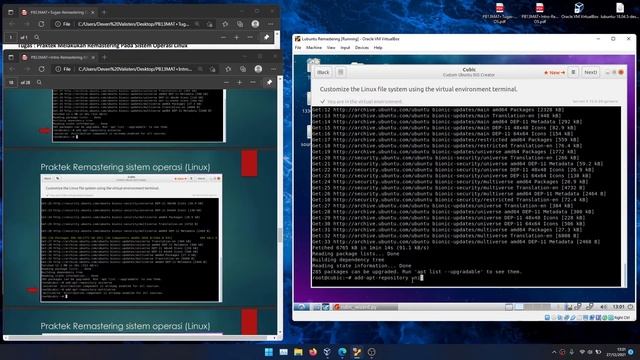Open Windows Start menu on taskbar

pos(269,352)
